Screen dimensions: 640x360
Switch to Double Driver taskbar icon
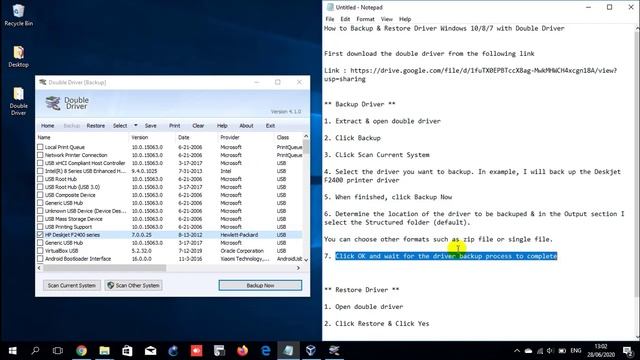click(x=334, y=351)
